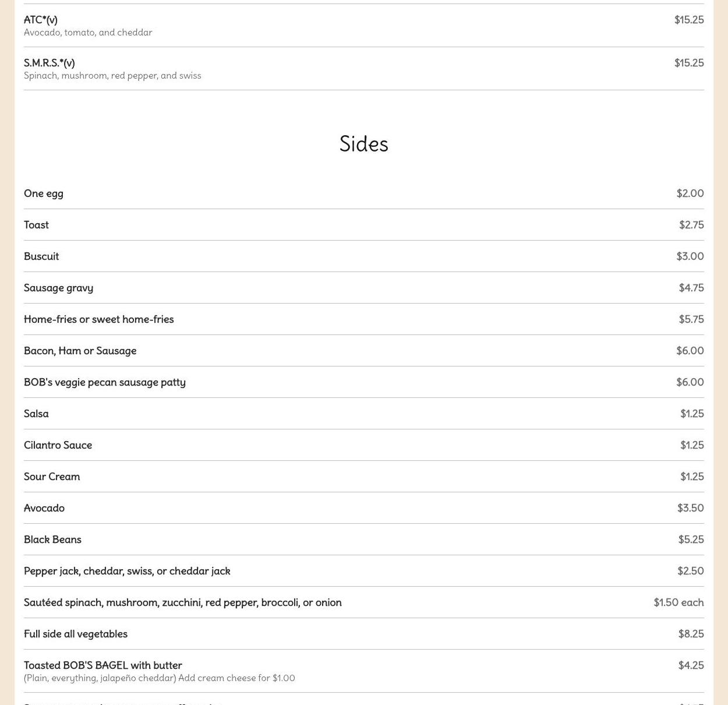Viewport: 728px width, 705px height.
Task: Select the Pepper jack, cheddar, swiss cheese item
Action: click(x=127, y=571)
